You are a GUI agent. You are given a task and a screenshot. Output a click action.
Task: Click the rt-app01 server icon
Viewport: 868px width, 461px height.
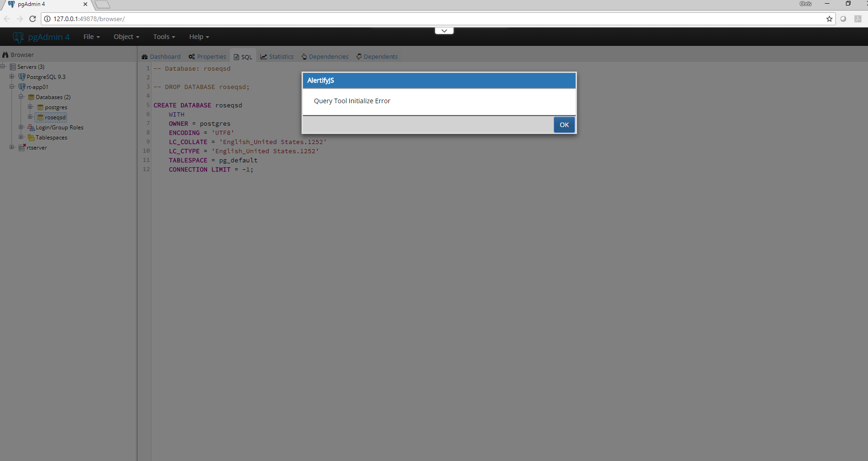pos(22,87)
